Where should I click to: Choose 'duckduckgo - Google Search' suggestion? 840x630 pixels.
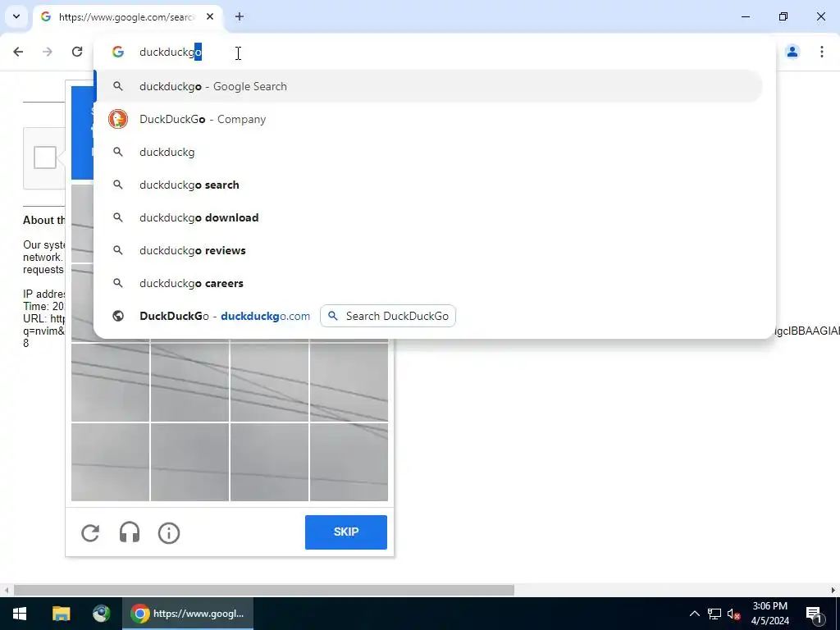click(428, 86)
